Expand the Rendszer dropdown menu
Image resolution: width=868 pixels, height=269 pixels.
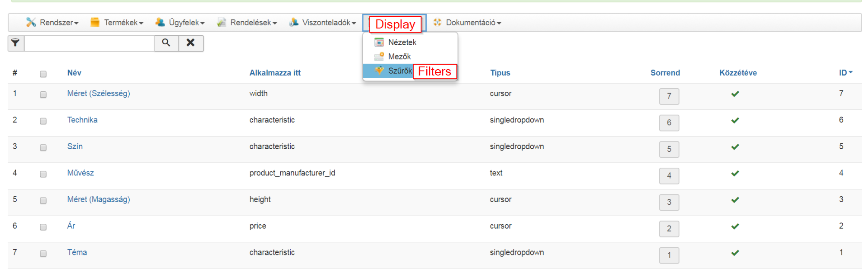53,23
